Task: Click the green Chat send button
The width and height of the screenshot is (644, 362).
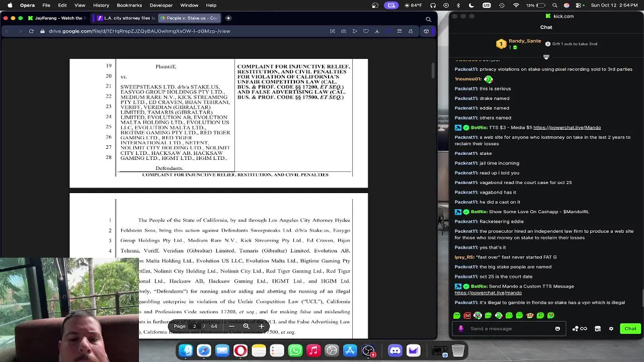Action: 630,329
